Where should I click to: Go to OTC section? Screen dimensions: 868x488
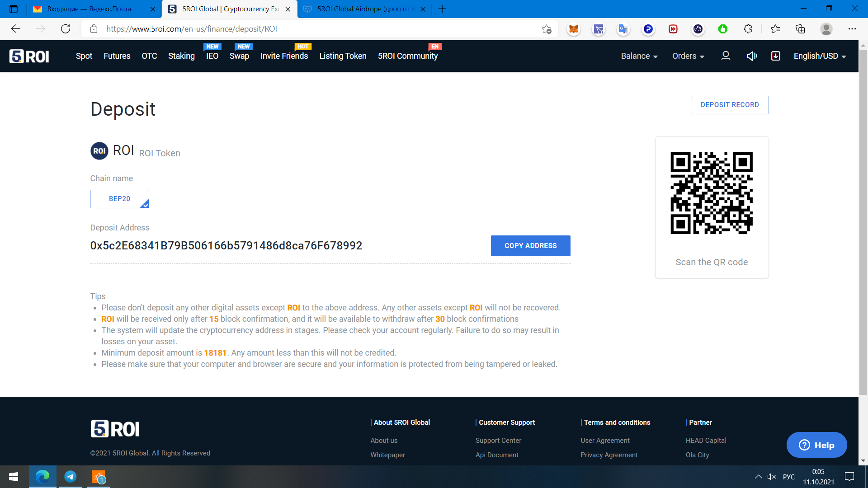coord(149,56)
